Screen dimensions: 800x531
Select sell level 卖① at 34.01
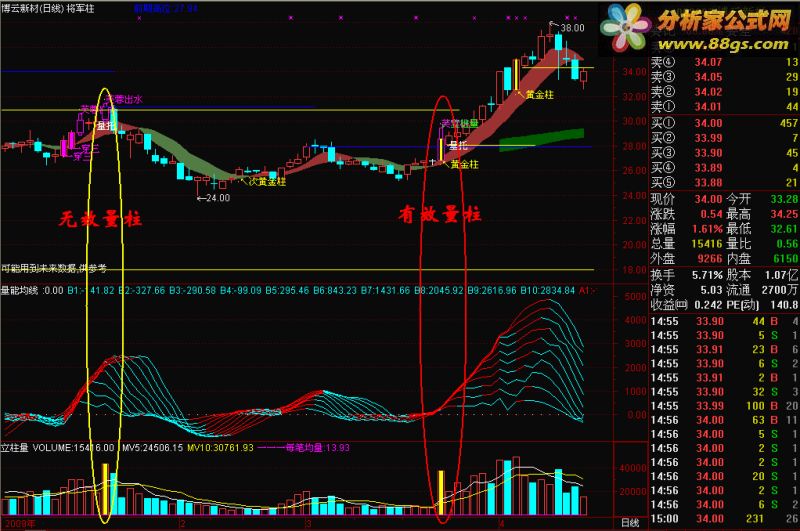[x=724, y=107]
